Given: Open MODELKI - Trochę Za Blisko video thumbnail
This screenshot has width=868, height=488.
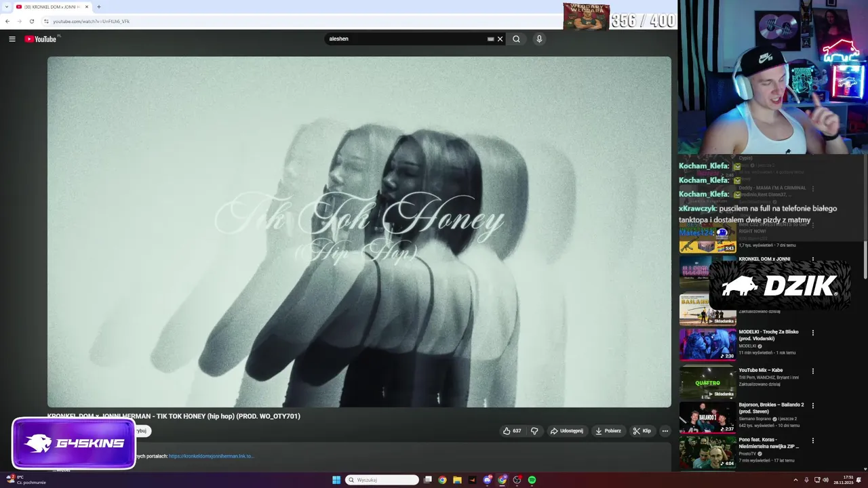Looking at the screenshot, I should [707, 344].
